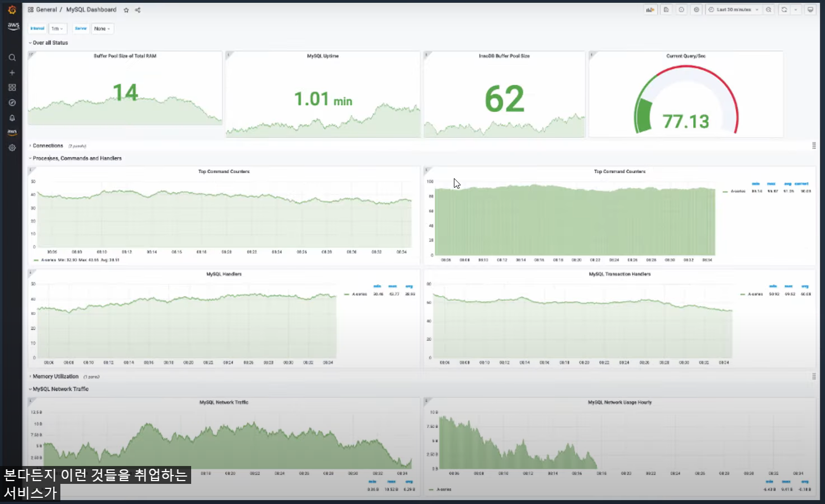The height and width of the screenshot is (504, 825).
Task: Open the Create plus menu in sidebar
Action: pos(12,73)
